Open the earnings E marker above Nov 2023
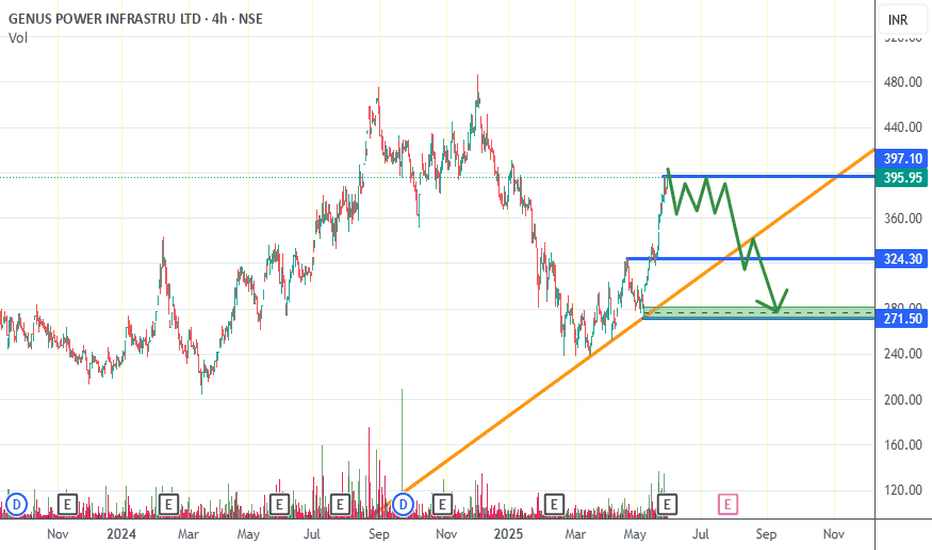 [x=67, y=505]
